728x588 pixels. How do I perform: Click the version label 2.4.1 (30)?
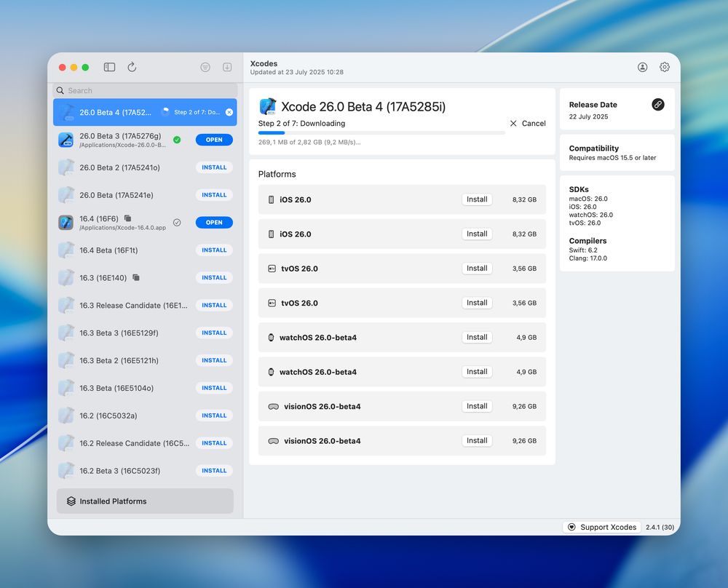(x=660, y=527)
